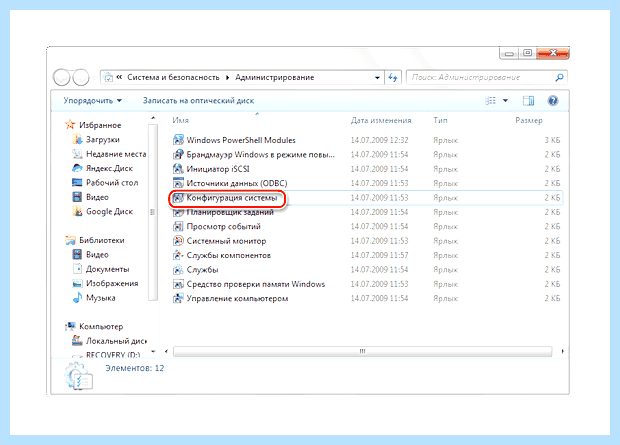The image size is (620, 445).
Task: Open the Упорядочить menu
Action: (93, 101)
